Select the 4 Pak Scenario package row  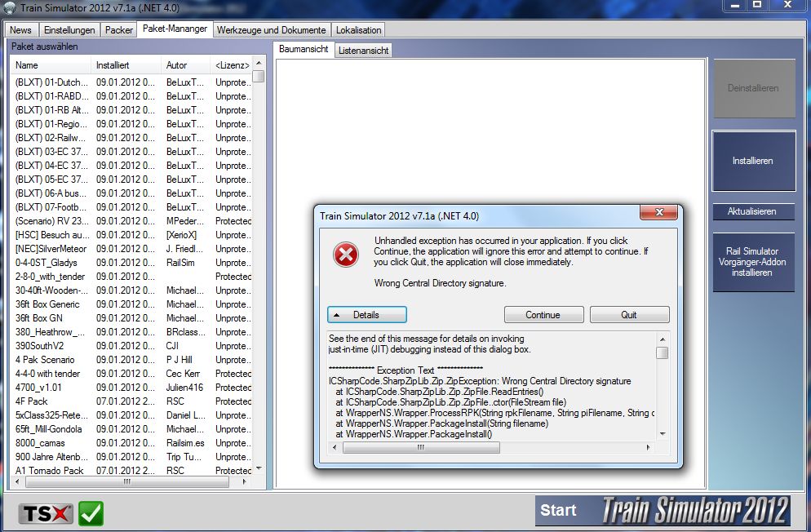[131, 360]
